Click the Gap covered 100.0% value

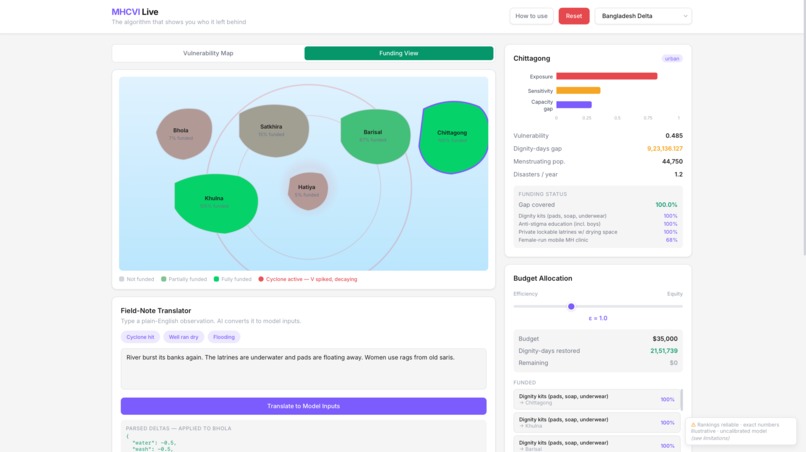pyautogui.click(x=666, y=205)
